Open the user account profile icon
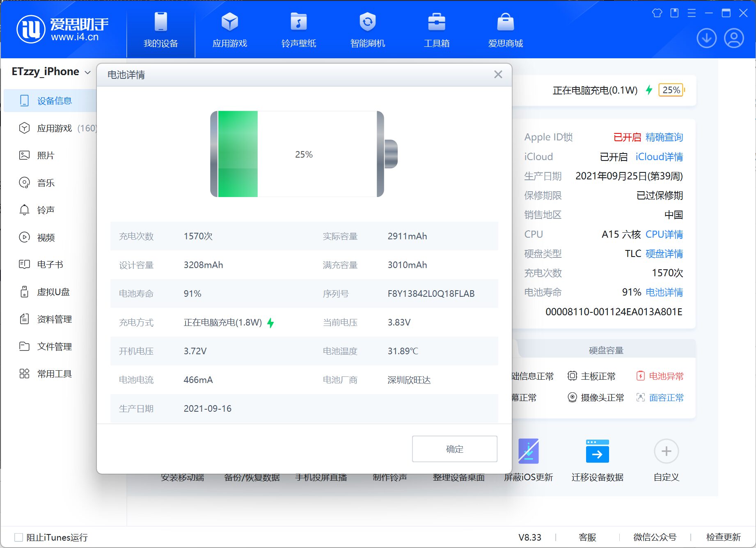Viewport: 756px width, 548px height. tap(734, 38)
